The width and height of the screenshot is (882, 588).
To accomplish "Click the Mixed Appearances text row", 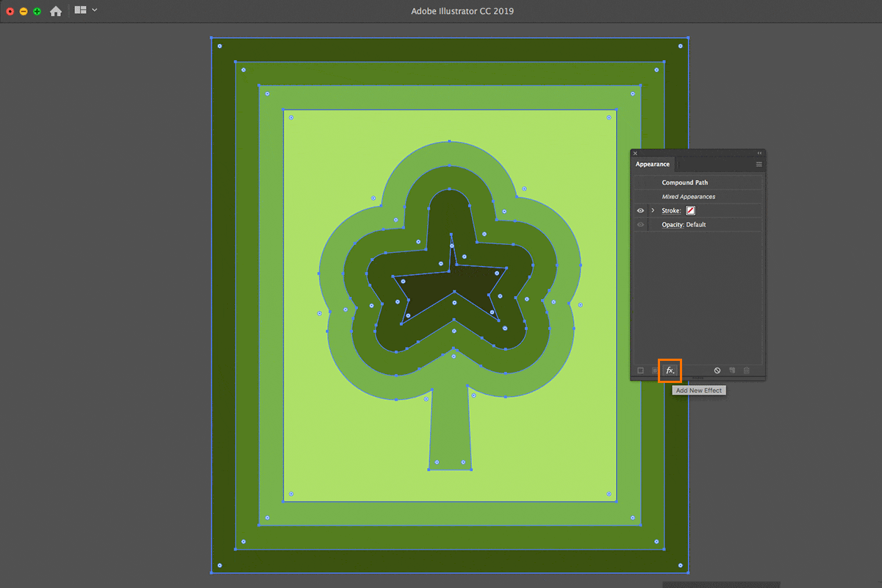I will [698, 197].
